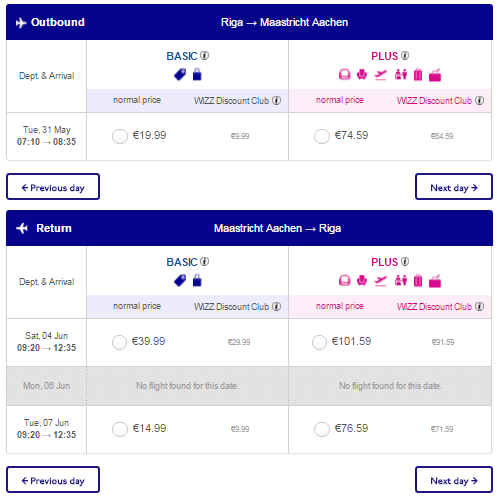Screen dimensions: 497x499
Task: Select the €19.99 BASIC outbound fare
Action: [120, 136]
